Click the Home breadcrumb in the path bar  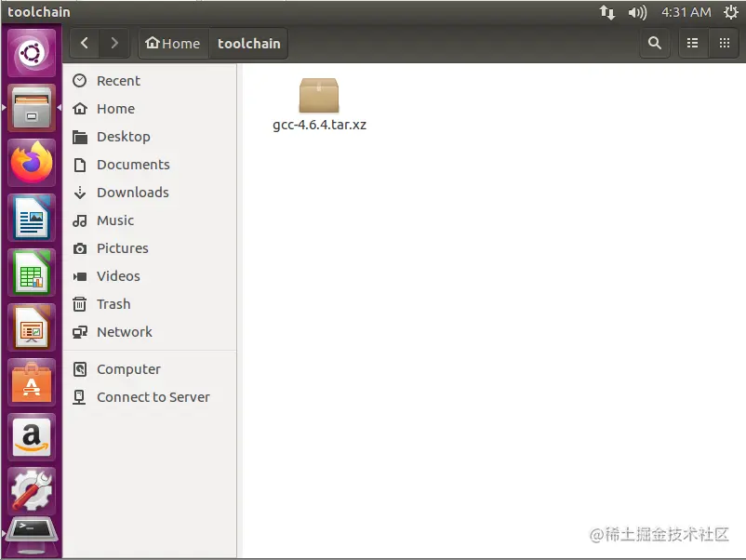click(173, 44)
